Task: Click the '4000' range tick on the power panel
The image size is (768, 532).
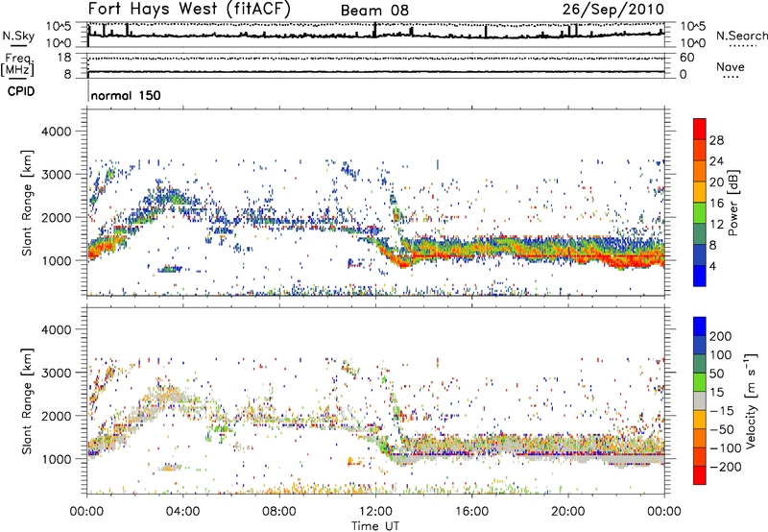Action: tap(57, 132)
